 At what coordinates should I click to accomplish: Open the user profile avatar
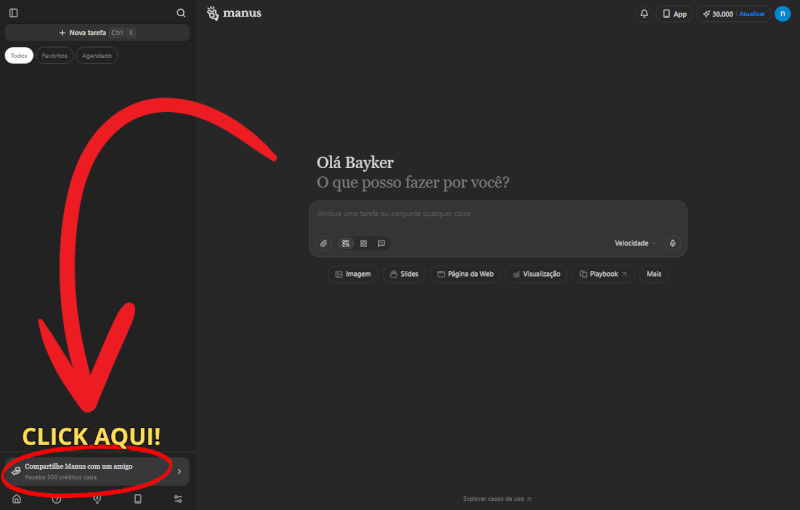(783, 14)
